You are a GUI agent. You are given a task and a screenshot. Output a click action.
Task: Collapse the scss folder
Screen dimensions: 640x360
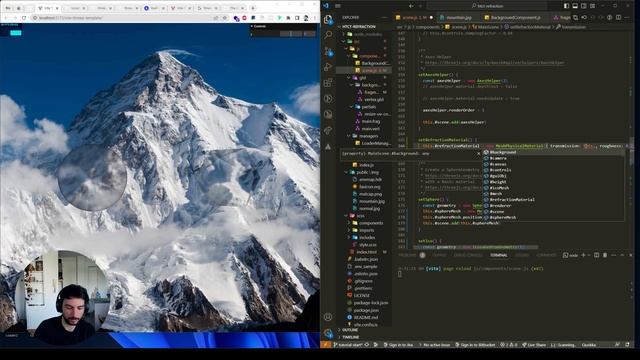(360, 216)
